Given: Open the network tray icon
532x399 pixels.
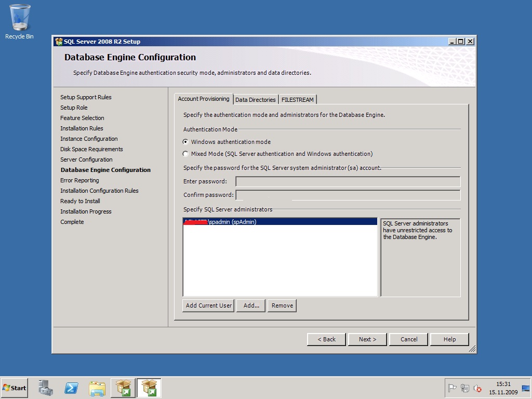Looking at the screenshot, I should [464, 388].
